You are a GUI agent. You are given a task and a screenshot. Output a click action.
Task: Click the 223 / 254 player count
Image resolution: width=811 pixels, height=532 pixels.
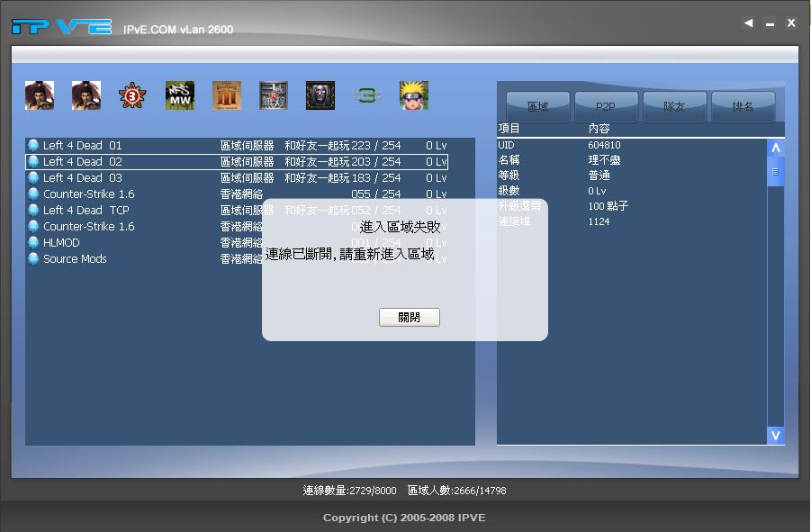tap(376, 145)
